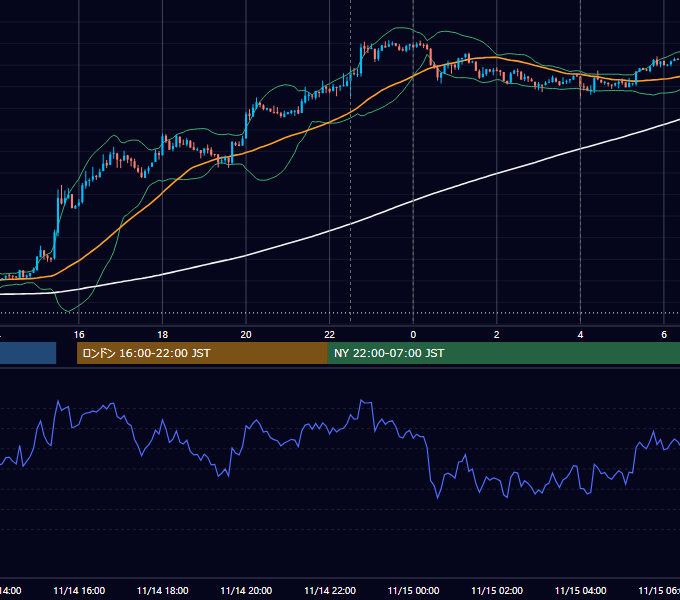Click the hour label "4" on the upper time axis

pyautogui.click(x=580, y=335)
